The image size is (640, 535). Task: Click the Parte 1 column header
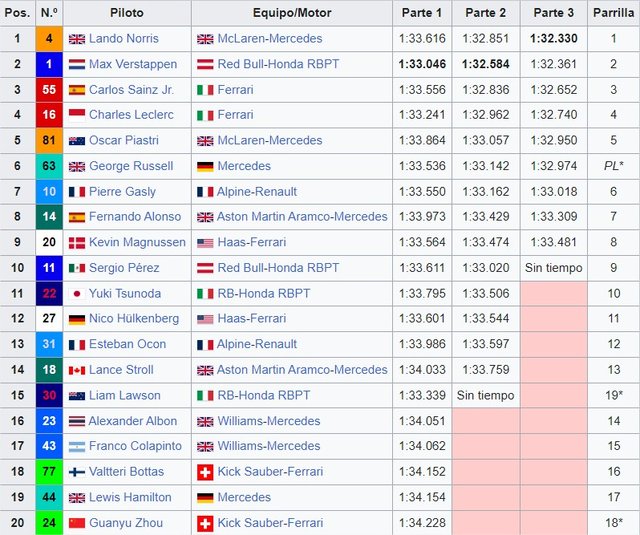422,13
